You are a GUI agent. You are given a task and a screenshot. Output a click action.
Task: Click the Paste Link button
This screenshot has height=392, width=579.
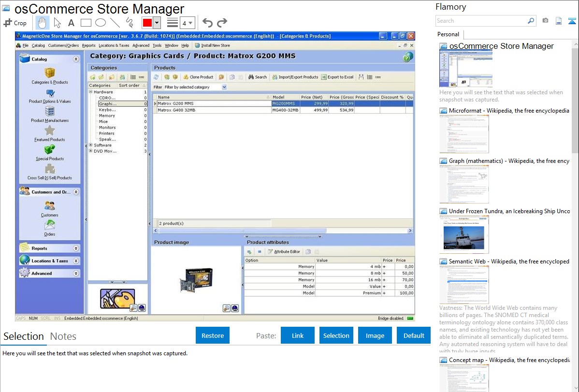tap(298, 335)
